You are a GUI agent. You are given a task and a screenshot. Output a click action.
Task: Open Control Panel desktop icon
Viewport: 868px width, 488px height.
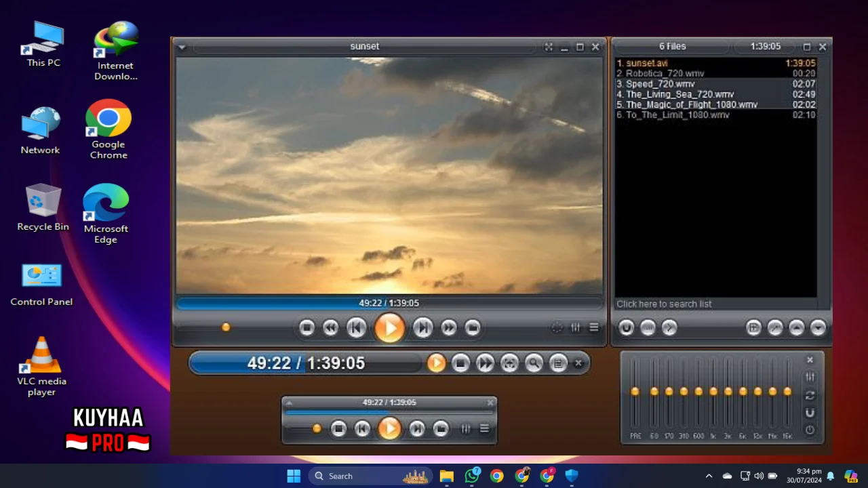click(x=41, y=284)
